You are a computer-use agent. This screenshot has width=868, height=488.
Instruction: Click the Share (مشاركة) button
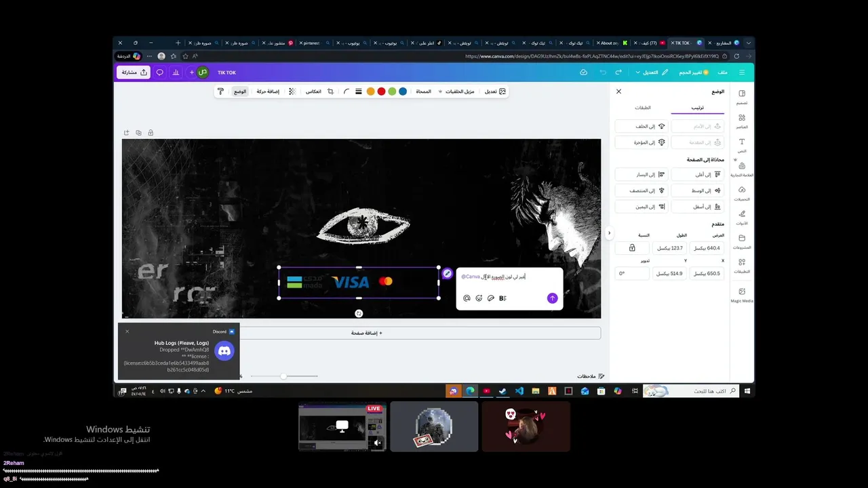click(134, 73)
